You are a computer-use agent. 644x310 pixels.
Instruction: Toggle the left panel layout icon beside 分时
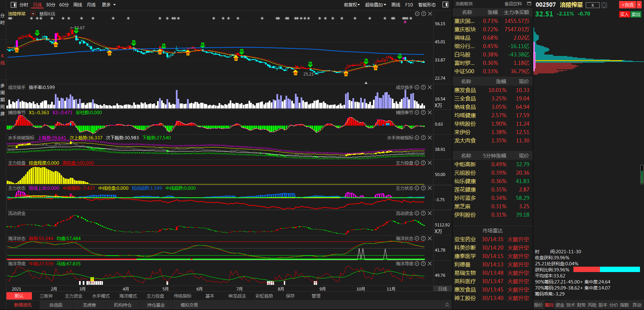(x=13, y=5)
